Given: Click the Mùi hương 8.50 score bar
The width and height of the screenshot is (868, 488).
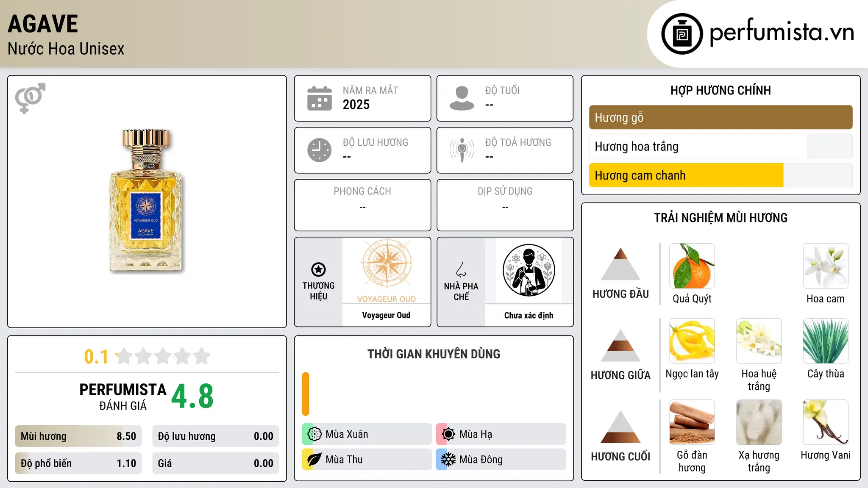Looking at the screenshot, I should pyautogui.click(x=78, y=436).
